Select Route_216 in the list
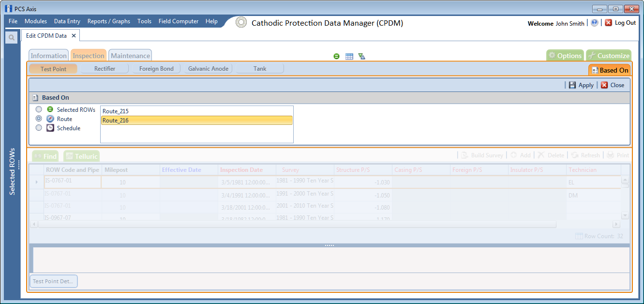Image resolution: width=644 pixels, height=304 pixels. tap(196, 121)
